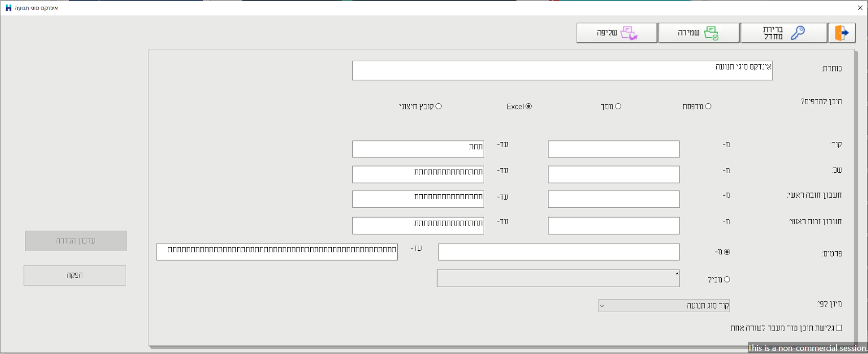This screenshot has width=868, height=354.
Task: Open the מיון לפי sort dropdown
Action: click(664, 305)
